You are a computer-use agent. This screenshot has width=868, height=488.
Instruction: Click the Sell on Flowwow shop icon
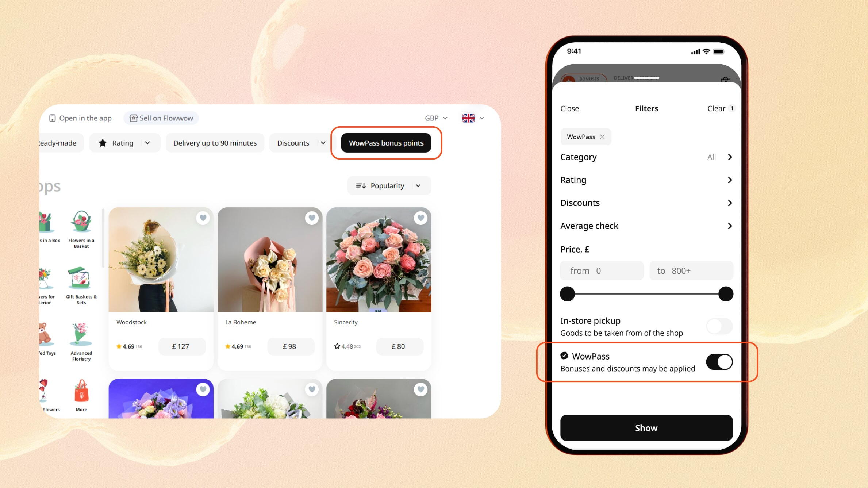[x=132, y=118]
